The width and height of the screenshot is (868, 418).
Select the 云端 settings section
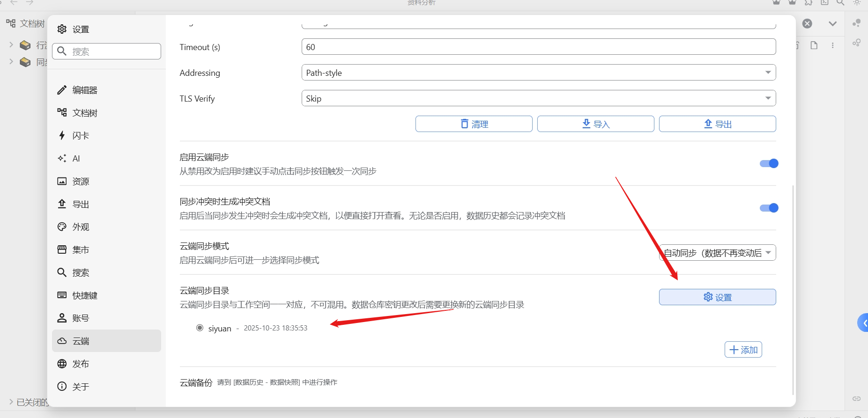tap(106, 341)
